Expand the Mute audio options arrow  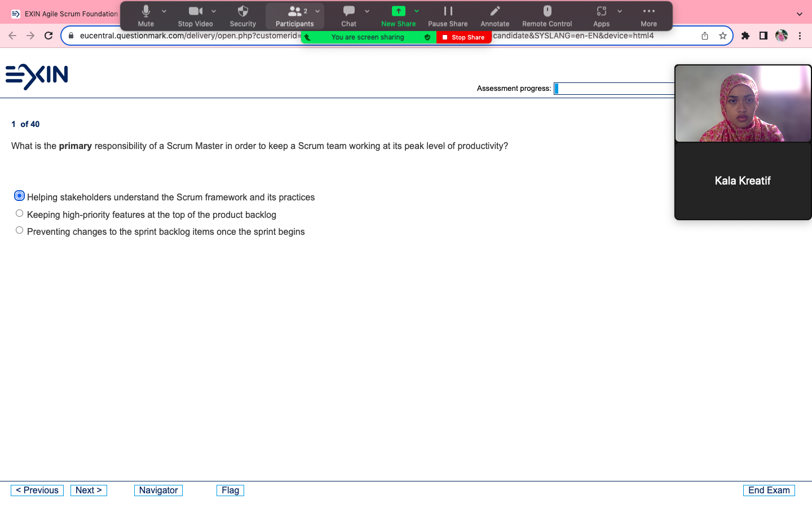point(164,11)
